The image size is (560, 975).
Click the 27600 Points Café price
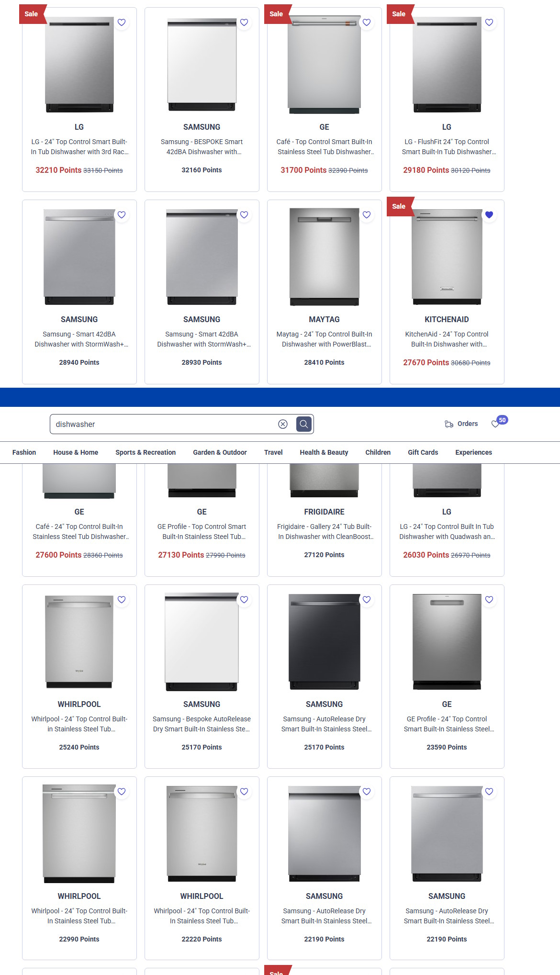[x=58, y=555]
